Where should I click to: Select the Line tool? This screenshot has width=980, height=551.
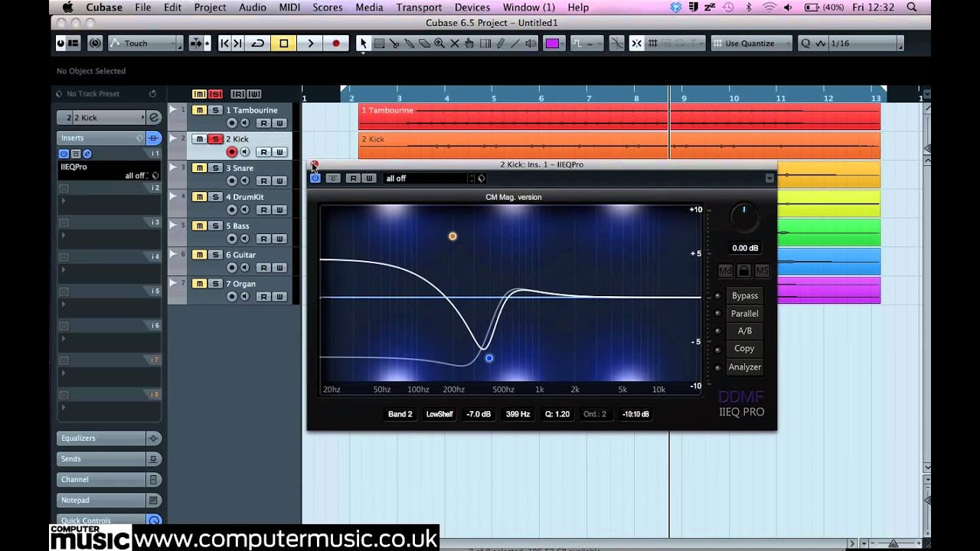pos(515,44)
